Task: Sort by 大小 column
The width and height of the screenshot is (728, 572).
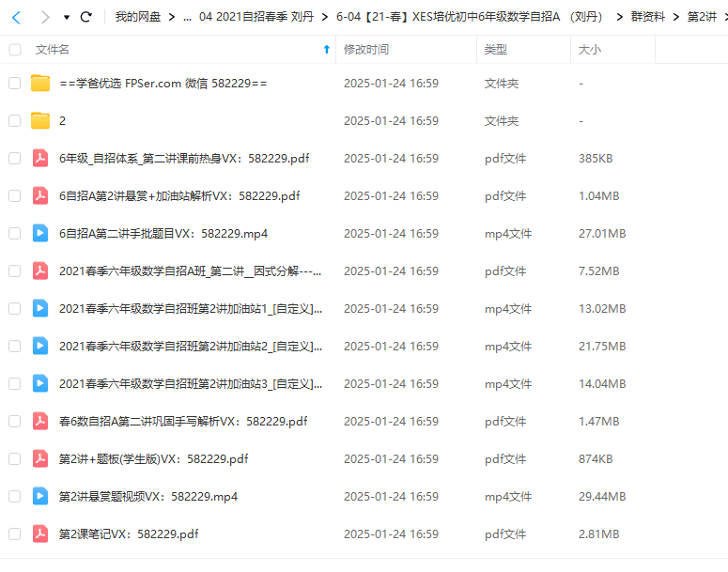Action: pos(590,50)
